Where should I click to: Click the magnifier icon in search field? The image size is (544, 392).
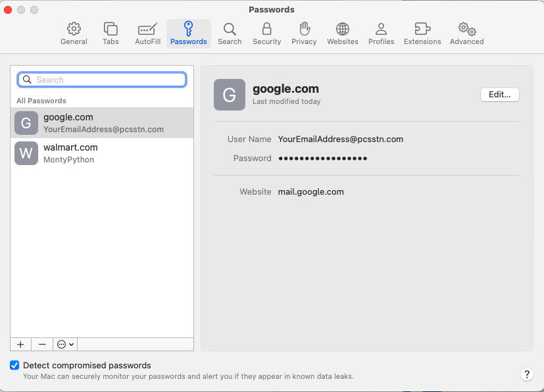click(27, 80)
